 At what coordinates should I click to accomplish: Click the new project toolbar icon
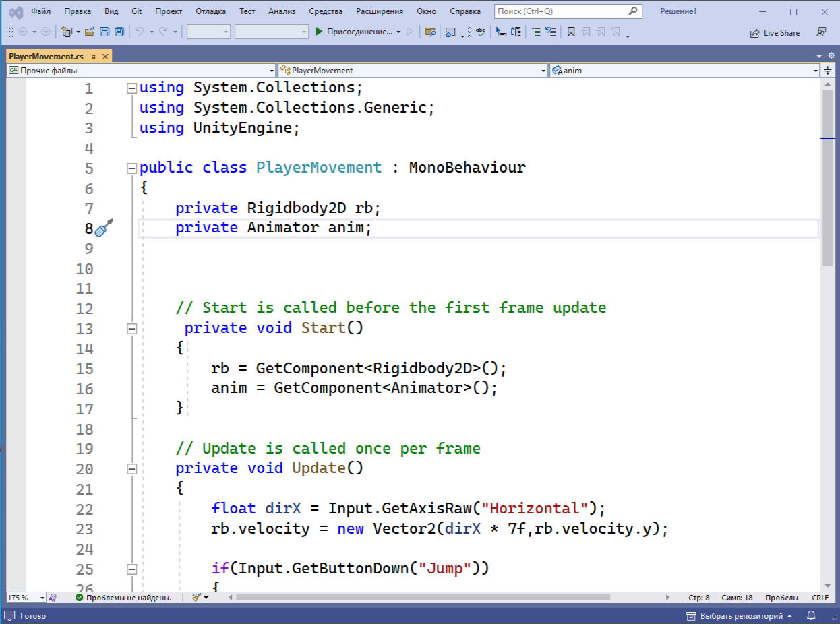point(66,32)
